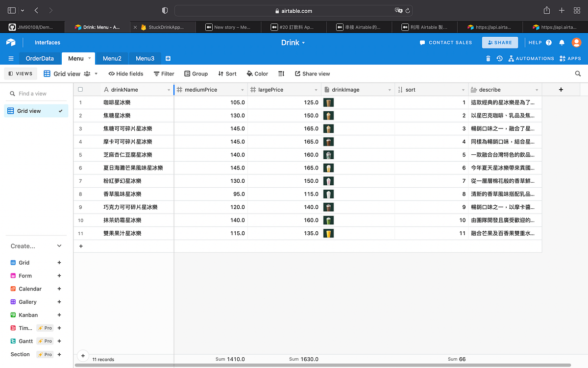Screen dimensions: 588x368
Task: Click the SHARE button
Action: pyautogui.click(x=500, y=42)
